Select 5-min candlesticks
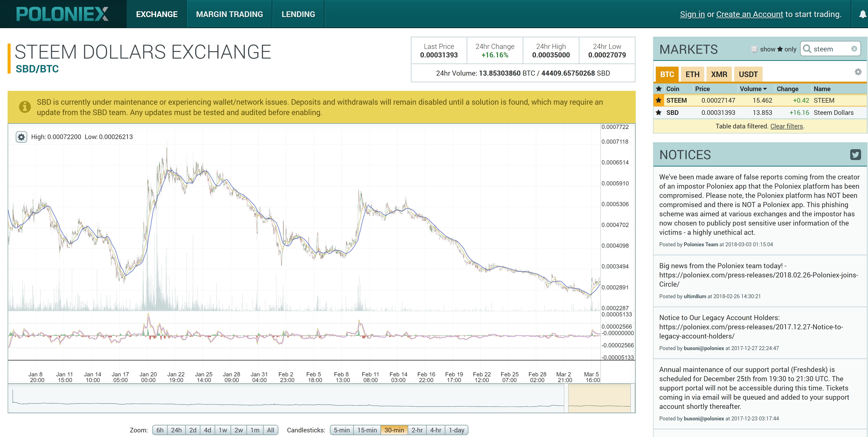 (x=342, y=430)
